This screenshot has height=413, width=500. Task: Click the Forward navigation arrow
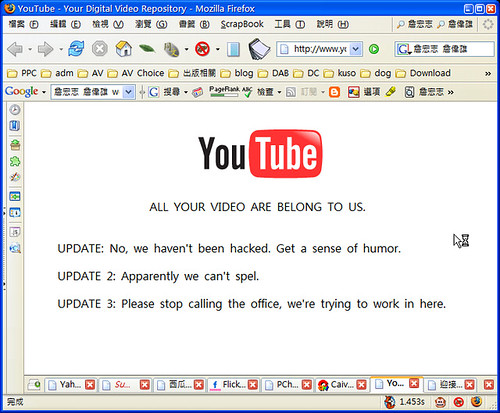(x=46, y=49)
